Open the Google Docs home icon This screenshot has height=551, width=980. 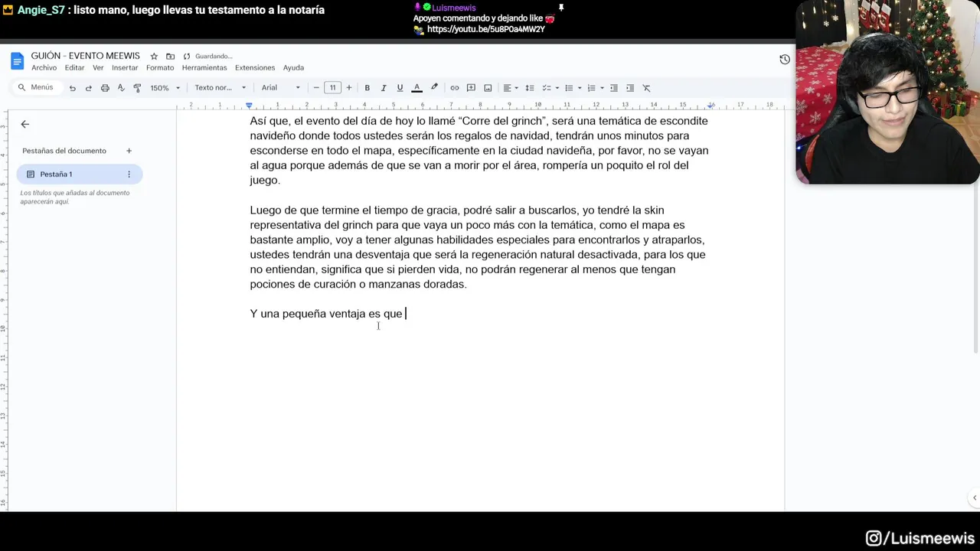17,61
